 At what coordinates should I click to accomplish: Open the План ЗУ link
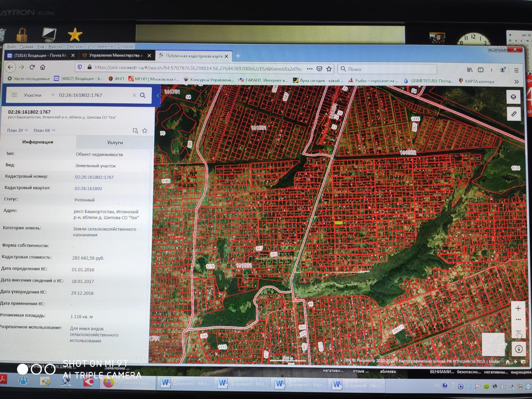pyautogui.click(x=17, y=130)
